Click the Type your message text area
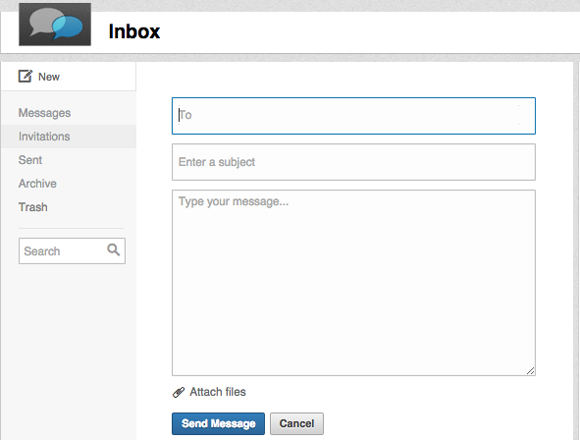Screen dimensions: 580x440 [x=354, y=283]
